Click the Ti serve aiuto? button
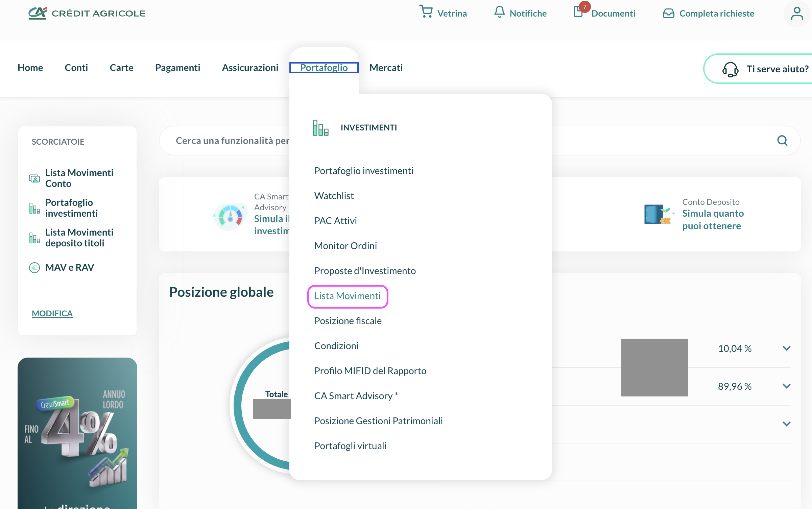The width and height of the screenshot is (812, 509). [758, 69]
